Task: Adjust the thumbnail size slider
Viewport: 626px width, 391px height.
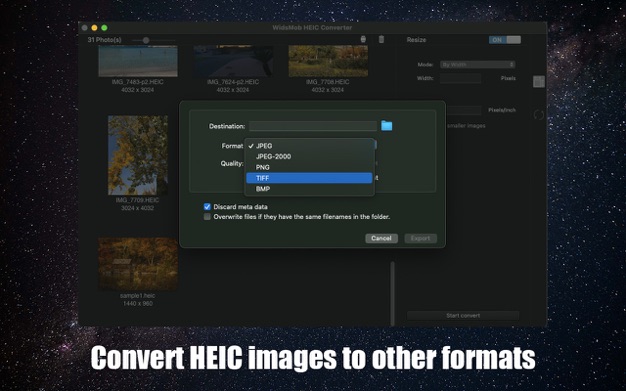Action: click(146, 40)
